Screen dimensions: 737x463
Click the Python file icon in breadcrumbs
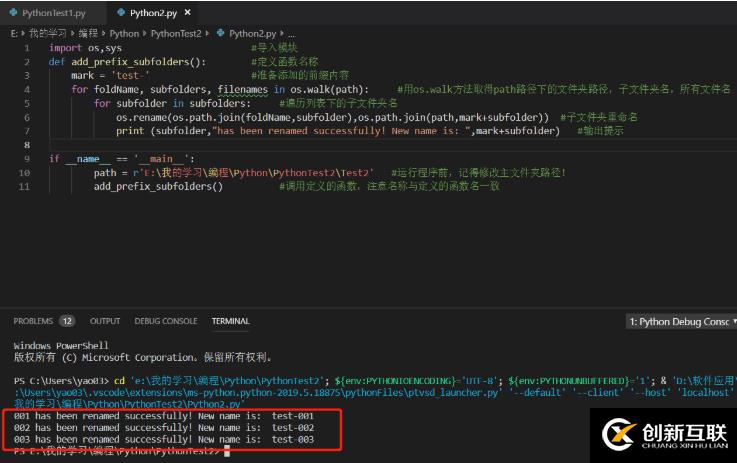220,33
